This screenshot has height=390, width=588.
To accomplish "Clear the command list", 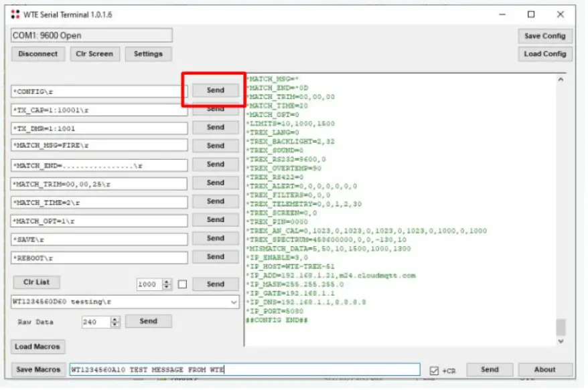I will tap(36, 282).
